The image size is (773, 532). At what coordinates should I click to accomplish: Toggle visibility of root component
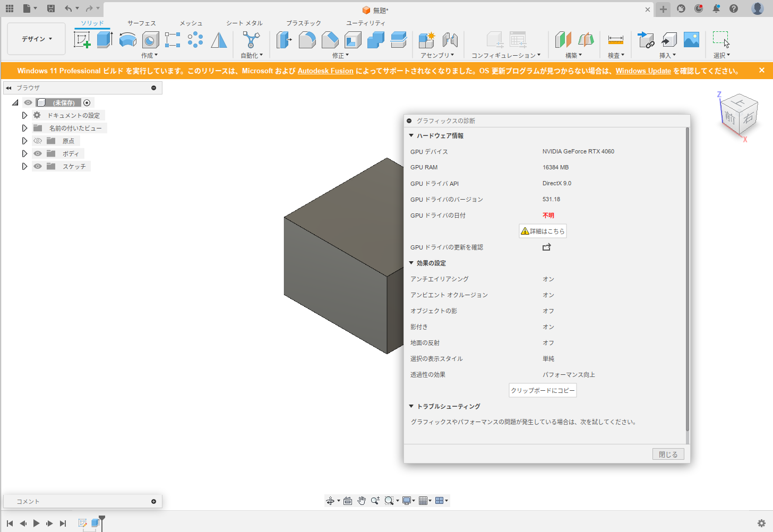point(28,102)
